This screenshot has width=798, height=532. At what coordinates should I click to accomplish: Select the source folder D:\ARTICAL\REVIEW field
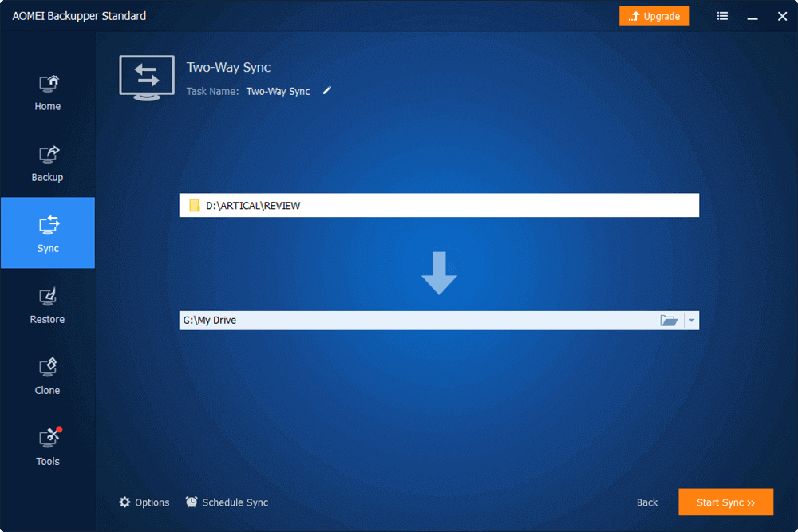(439, 206)
